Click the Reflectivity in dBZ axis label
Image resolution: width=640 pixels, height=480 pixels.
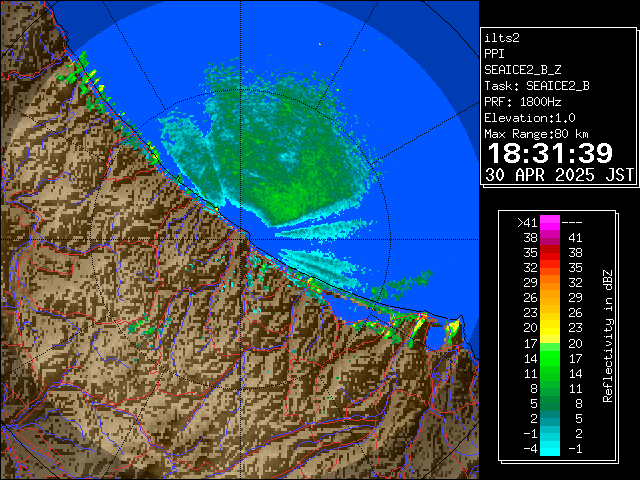pos(608,336)
